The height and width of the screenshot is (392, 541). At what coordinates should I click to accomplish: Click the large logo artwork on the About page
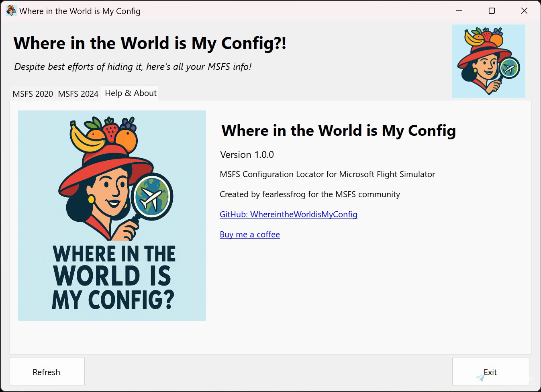click(x=112, y=216)
